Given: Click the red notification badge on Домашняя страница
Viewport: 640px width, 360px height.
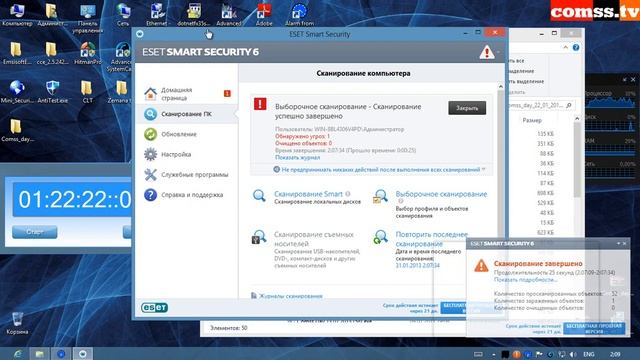Looking at the screenshot, I should (227, 93).
